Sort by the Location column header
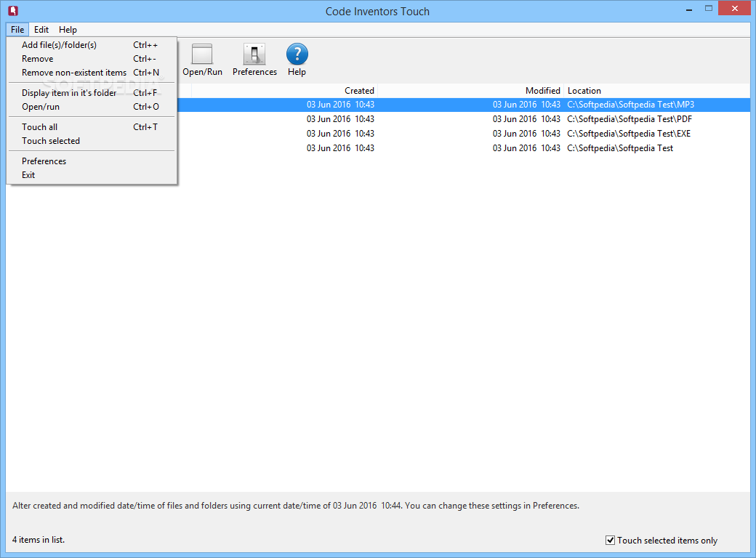The image size is (756, 558). coord(656,91)
